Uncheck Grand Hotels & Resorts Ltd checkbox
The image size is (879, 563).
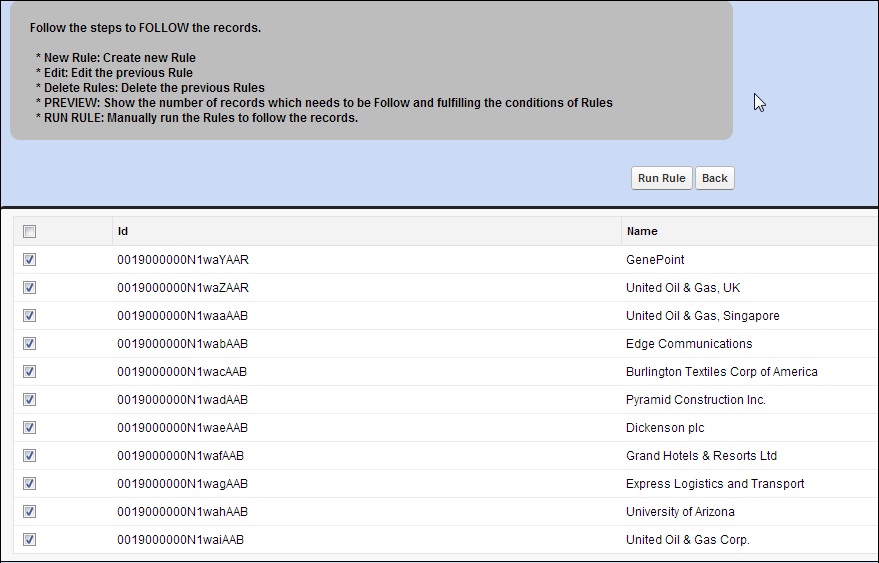click(29, 456)
